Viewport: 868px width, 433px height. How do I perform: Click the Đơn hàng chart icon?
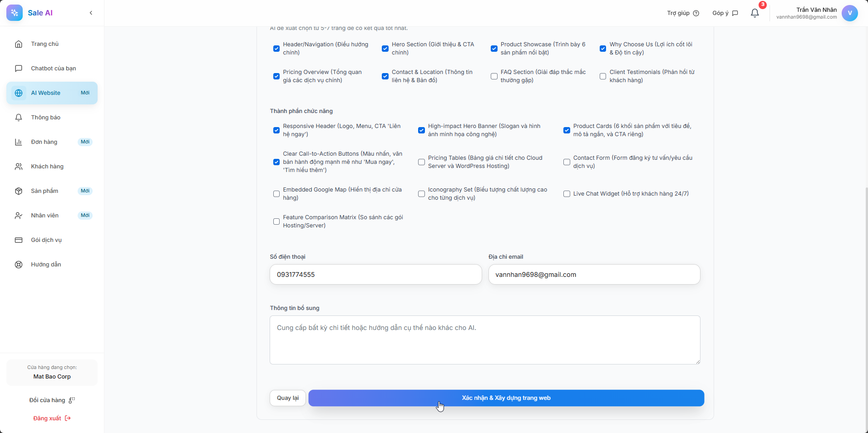[19, 142]
